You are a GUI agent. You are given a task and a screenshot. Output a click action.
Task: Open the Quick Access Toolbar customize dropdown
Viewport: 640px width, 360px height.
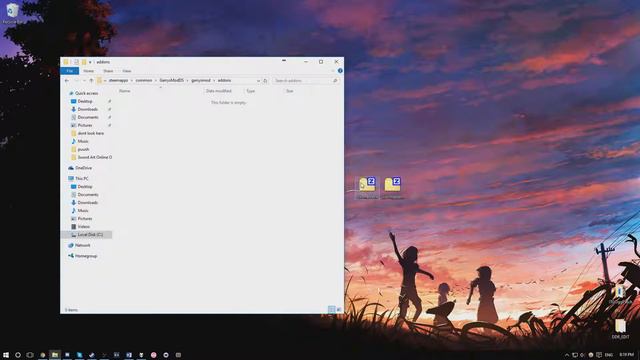(90, 62)
